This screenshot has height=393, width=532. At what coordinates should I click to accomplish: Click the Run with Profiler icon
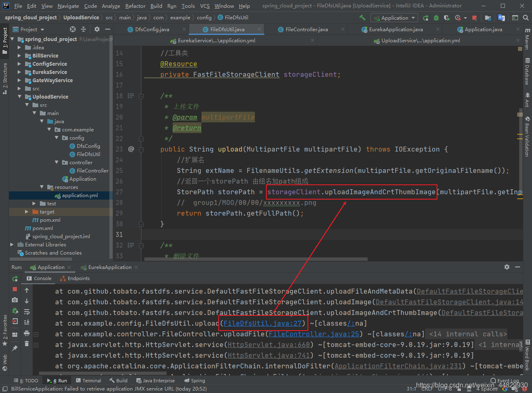[x=458, y=18]
